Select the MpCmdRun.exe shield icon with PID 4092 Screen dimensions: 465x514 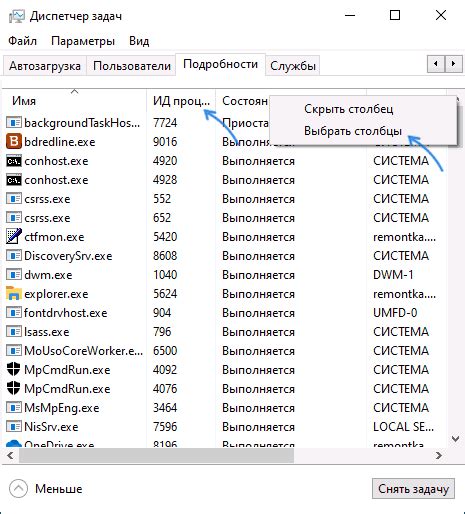pos(14,370)
